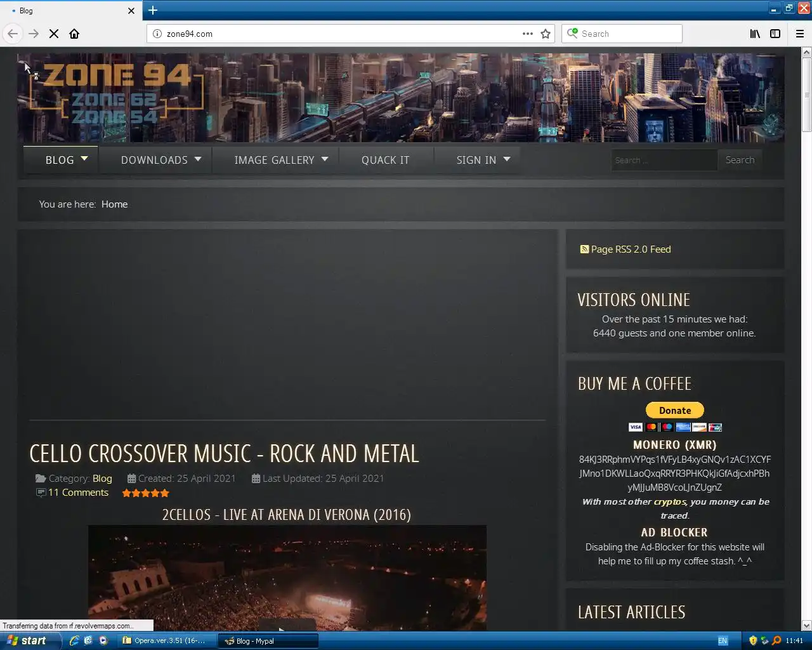The image size is (812, 650).
Task: Open the DOWNLOADS menu item
Action: [x=154, y=160]
